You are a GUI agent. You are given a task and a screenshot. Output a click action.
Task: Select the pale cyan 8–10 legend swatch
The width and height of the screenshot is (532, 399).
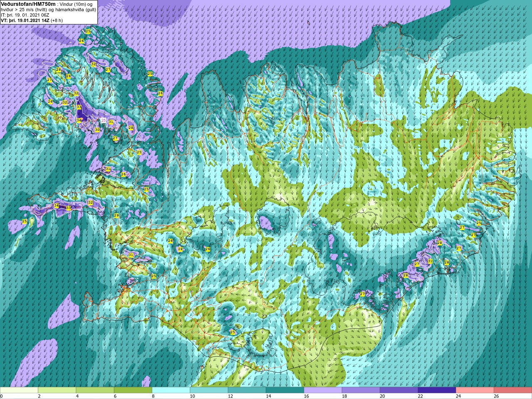coord(171,390)
